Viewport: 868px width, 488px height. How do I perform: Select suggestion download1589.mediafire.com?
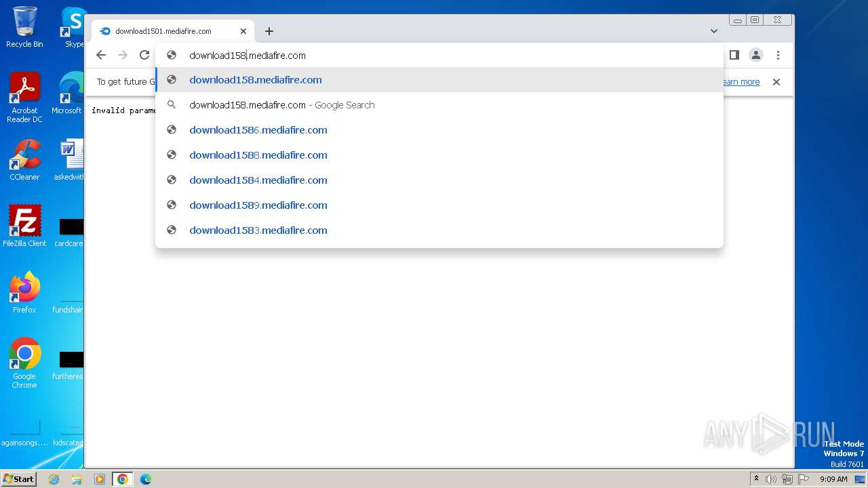tap(439, 205)
